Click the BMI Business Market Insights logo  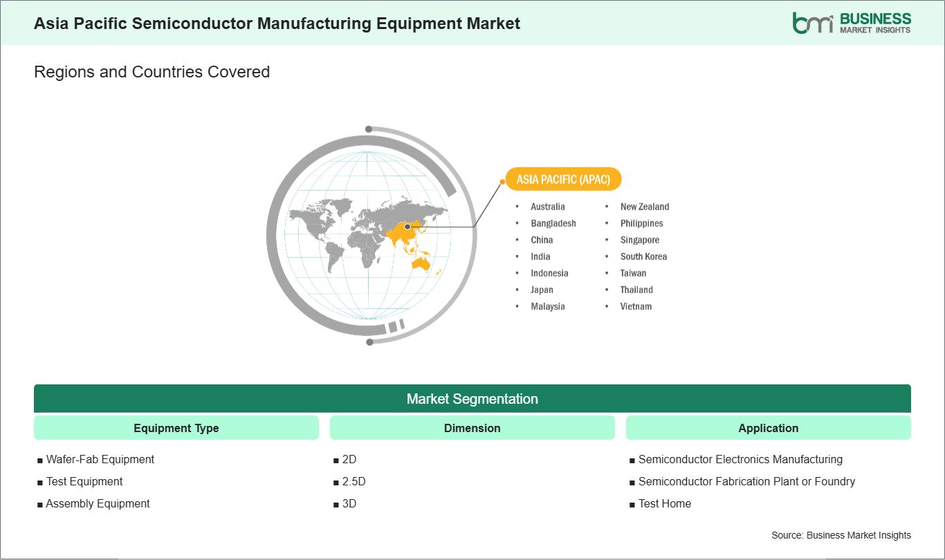coord(852,23)
